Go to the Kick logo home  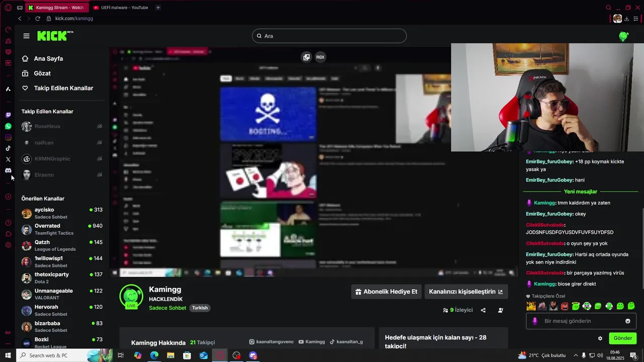tap(55, 36)
